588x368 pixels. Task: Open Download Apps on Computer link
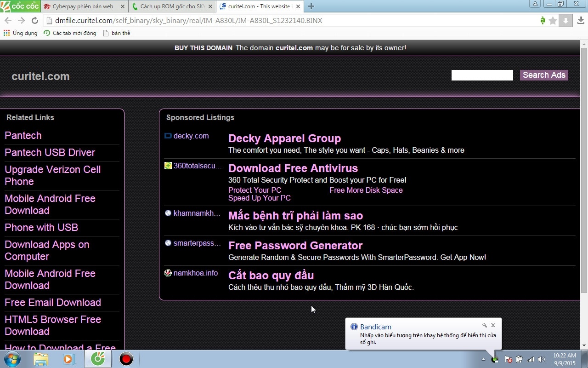[47, 250]
